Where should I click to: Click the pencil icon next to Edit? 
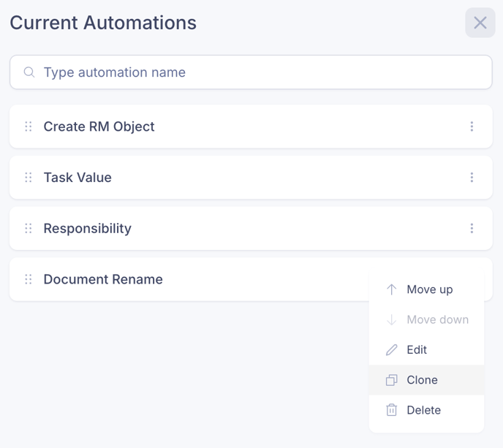[x=391, y=350]
